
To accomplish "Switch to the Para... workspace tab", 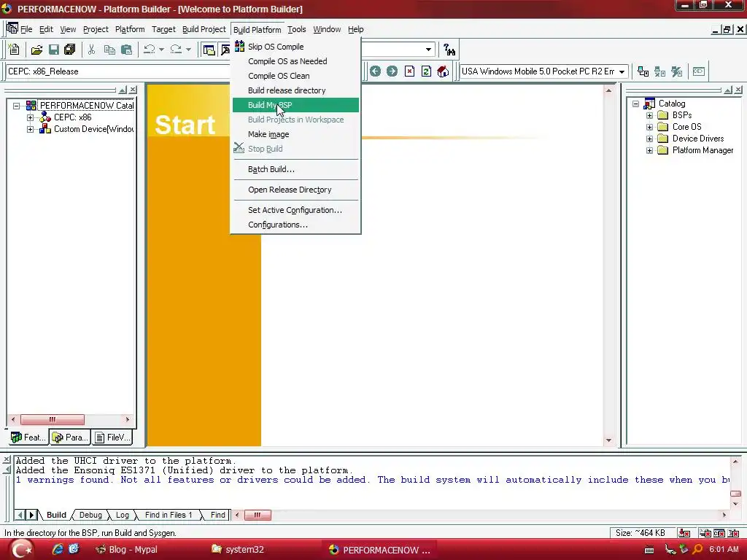I will (70, 437).
